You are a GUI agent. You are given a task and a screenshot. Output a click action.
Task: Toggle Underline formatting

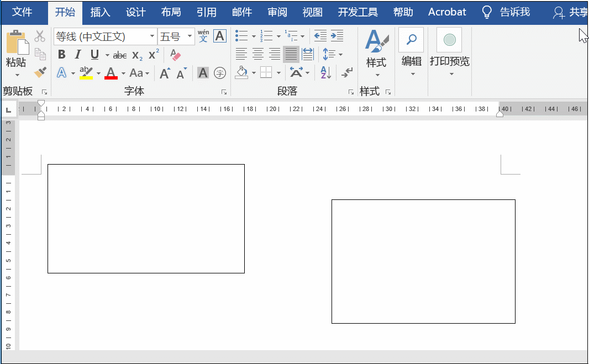pos(94,55)
